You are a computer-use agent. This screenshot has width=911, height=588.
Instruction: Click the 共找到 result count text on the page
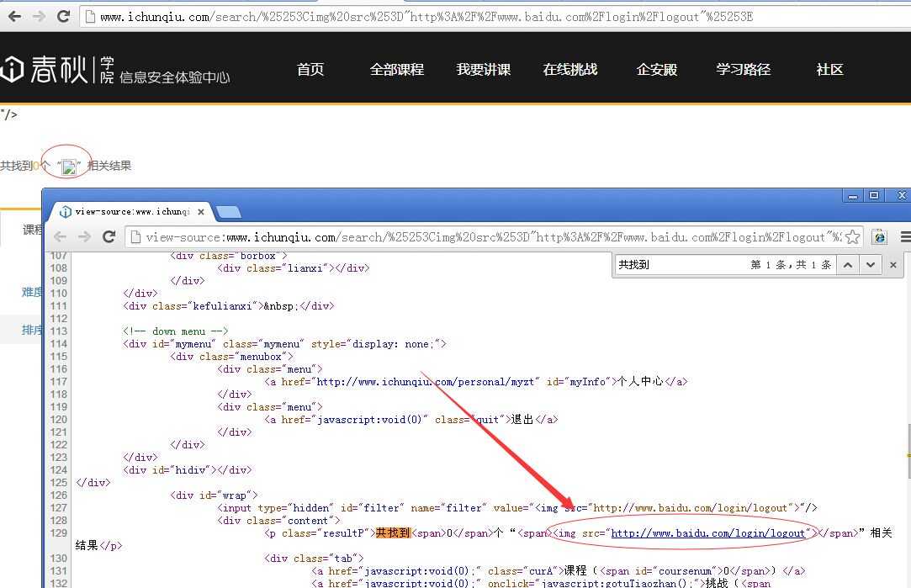point(25,166)
